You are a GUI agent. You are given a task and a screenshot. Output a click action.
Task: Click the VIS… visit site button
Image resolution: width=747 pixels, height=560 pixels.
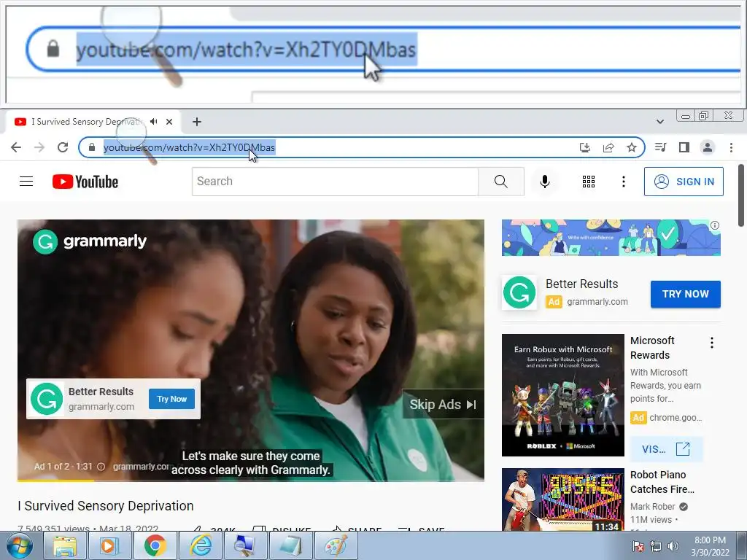click(666, 449)
